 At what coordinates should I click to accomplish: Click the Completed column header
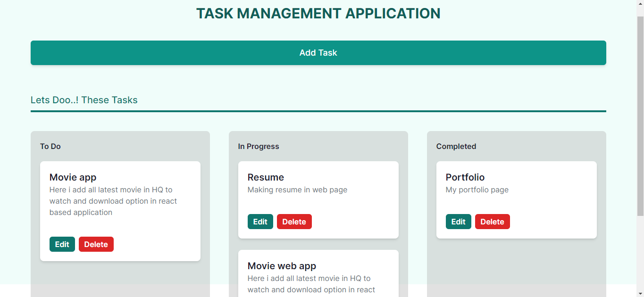click(x=456, y=146)
